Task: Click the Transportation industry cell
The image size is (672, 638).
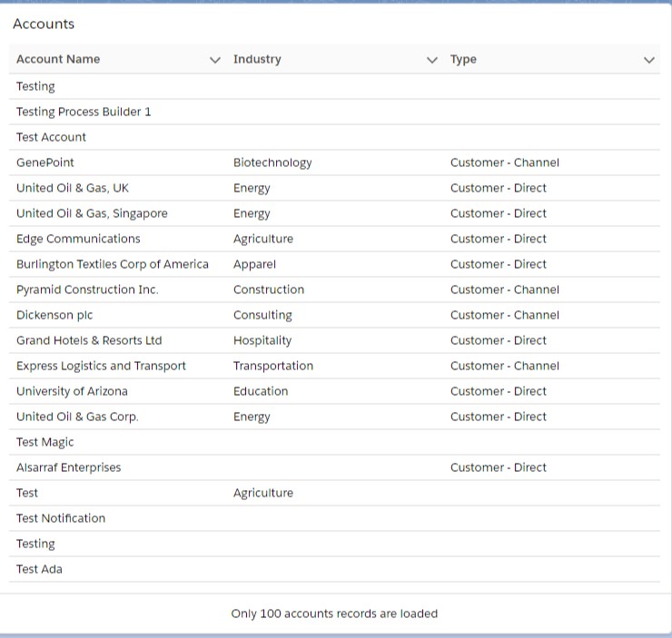Action: point(273,366)
